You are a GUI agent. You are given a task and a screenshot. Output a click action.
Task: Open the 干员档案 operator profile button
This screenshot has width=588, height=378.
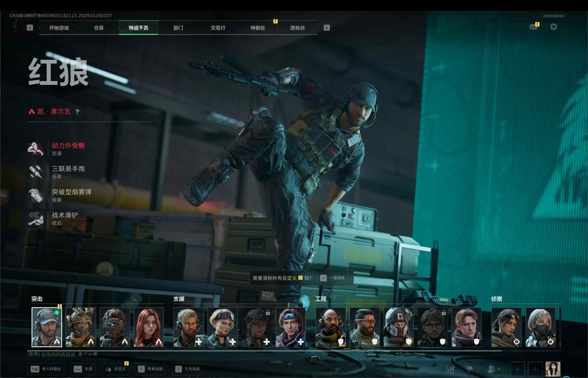point(188,369)
